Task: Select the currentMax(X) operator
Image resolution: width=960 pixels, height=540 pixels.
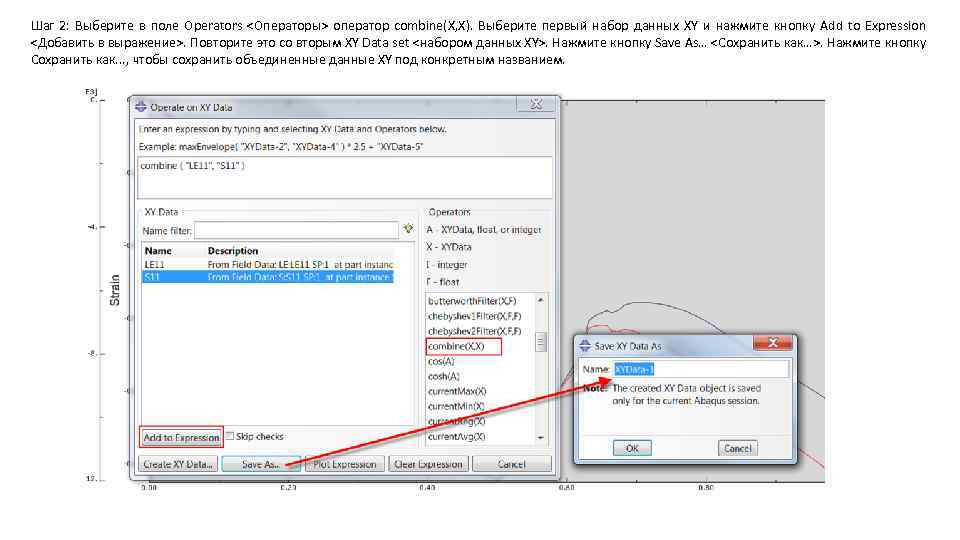Action: pyautogui.click(x=457, y=391)
